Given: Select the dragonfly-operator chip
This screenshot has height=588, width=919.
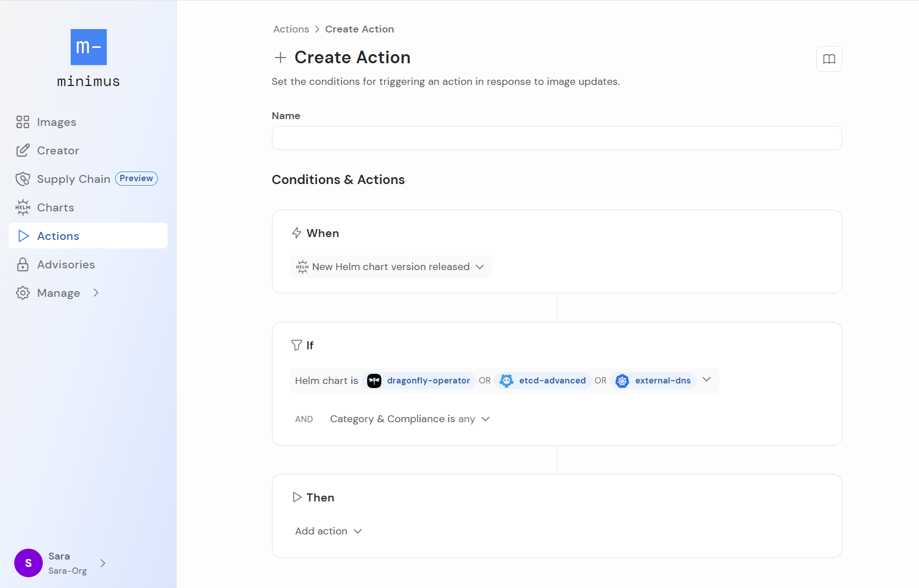Looking at the screenshot, I should point(418,381).
